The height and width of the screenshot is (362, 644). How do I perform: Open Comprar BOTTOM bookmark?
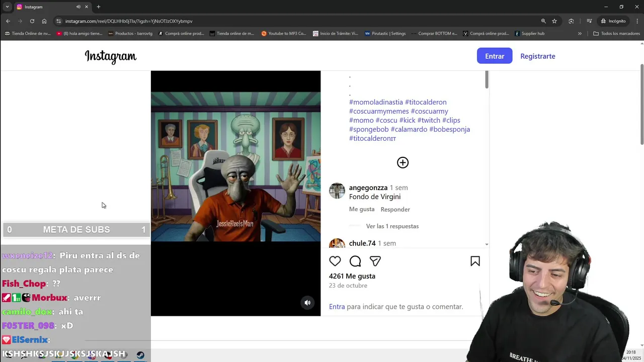click(x=434, y=34)
